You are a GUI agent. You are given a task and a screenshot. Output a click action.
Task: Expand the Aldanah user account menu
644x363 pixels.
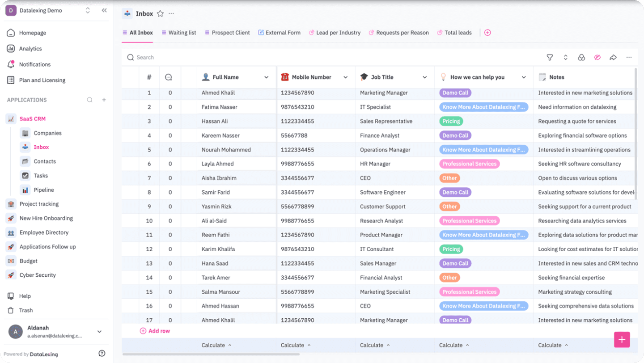(x=99, y=332)
